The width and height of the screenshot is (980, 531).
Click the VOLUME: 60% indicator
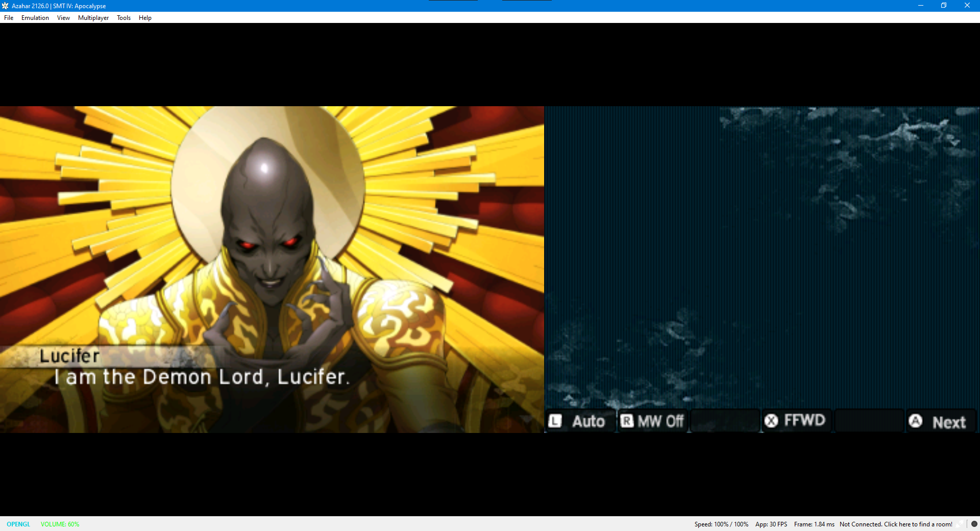point(60,524)
